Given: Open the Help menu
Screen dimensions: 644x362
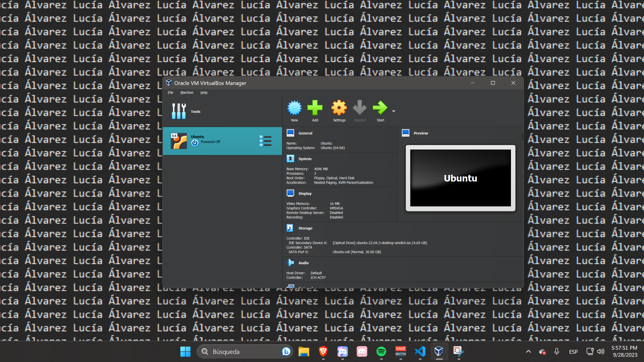Looking at the screenshot, I should 204,93.
